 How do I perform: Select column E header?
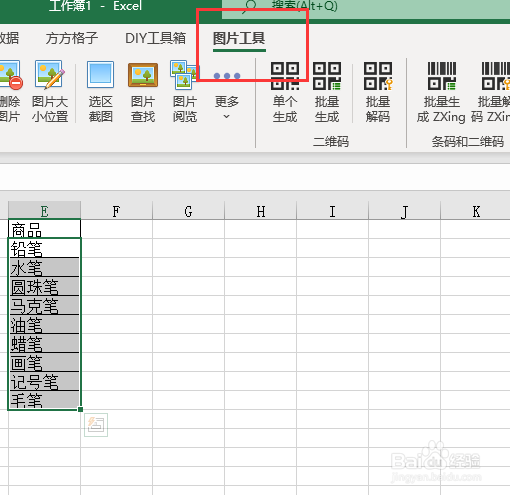coord(44,211)
